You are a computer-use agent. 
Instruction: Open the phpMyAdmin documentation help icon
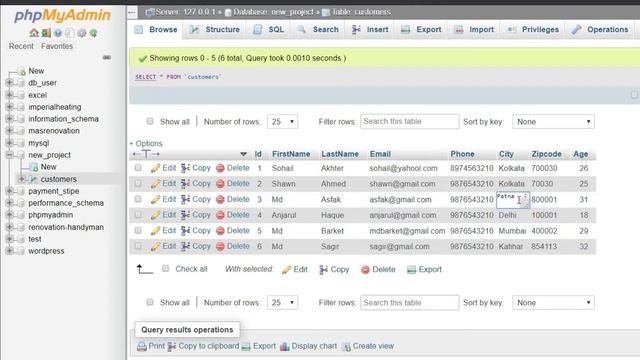(58, 33)
